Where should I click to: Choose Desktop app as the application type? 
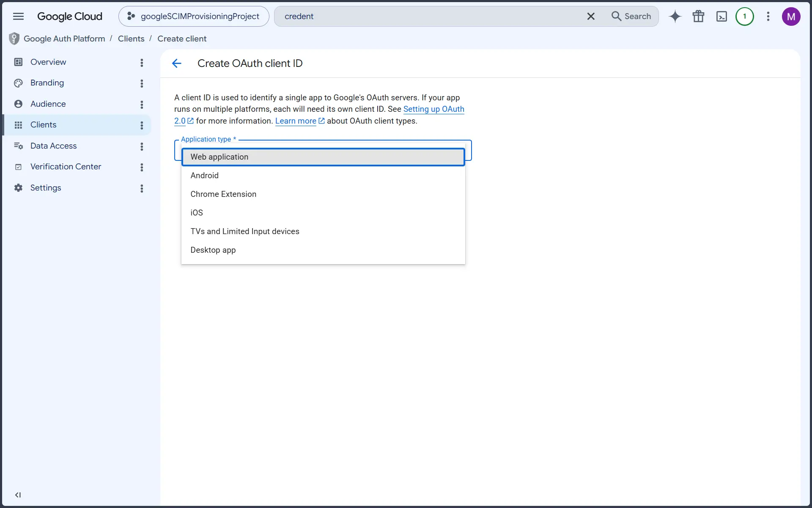[323, 250]
